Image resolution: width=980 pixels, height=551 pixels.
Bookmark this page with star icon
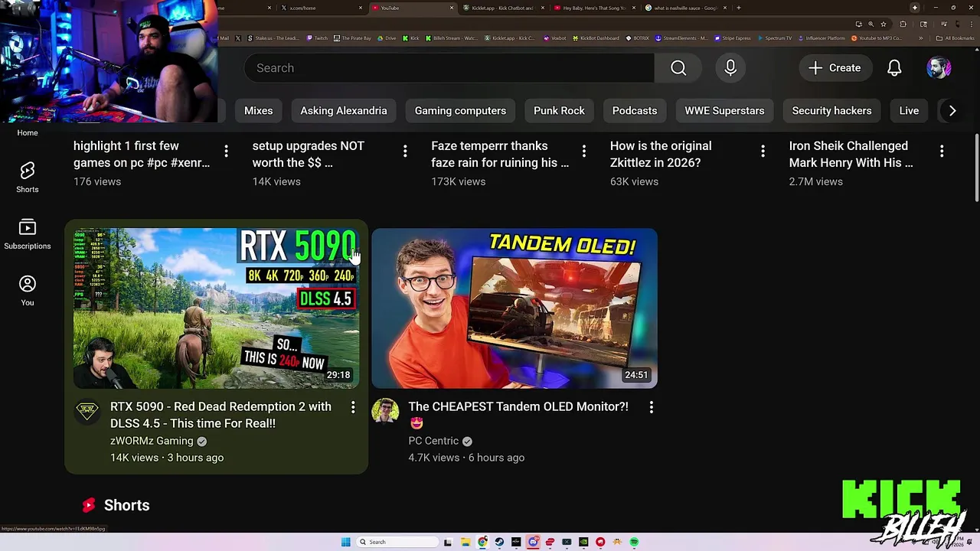click(x=883, y=24)
